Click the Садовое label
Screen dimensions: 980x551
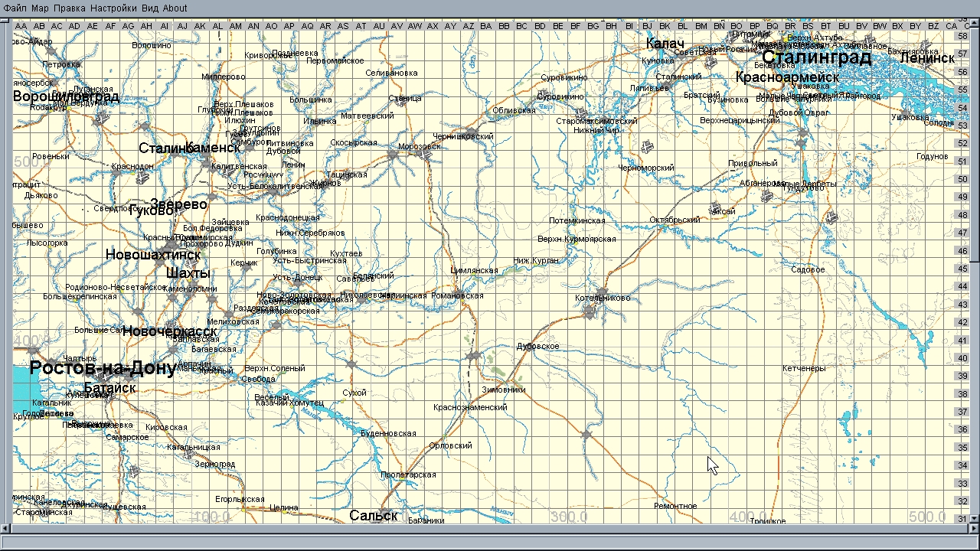pos(808,270)
